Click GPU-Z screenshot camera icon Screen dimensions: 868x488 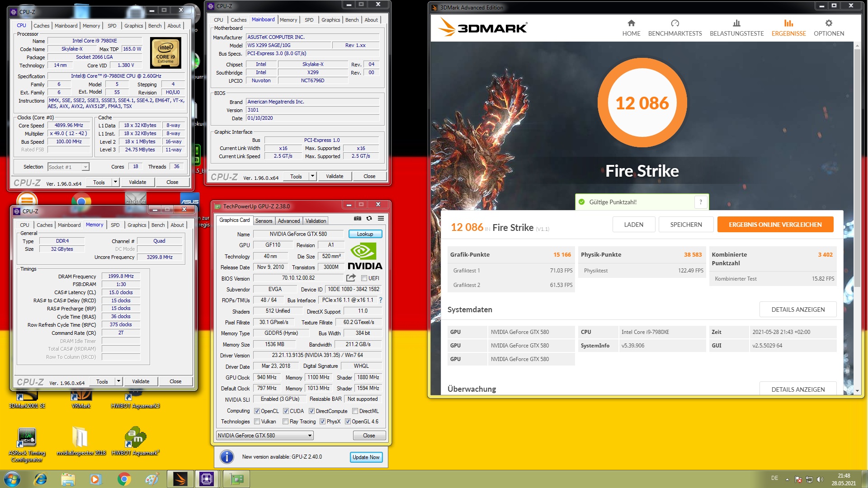click(357, 218)
